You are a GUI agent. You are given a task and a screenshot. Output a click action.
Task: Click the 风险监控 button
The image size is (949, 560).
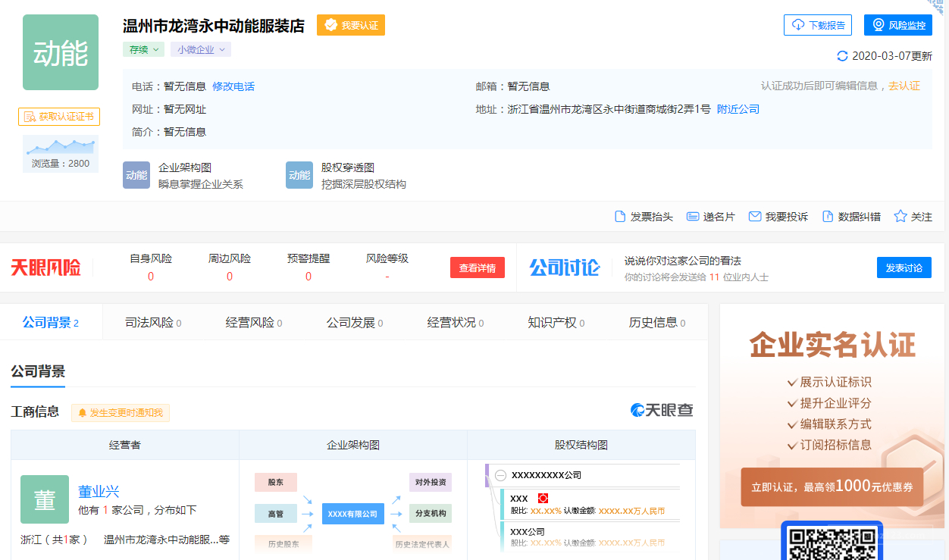click(x=897, y=25)
